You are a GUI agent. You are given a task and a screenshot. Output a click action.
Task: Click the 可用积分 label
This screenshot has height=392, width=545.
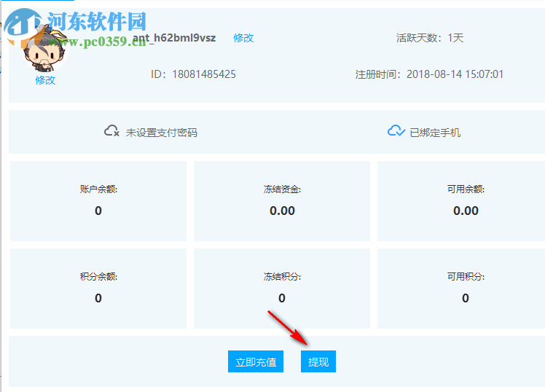coord(466,277)
